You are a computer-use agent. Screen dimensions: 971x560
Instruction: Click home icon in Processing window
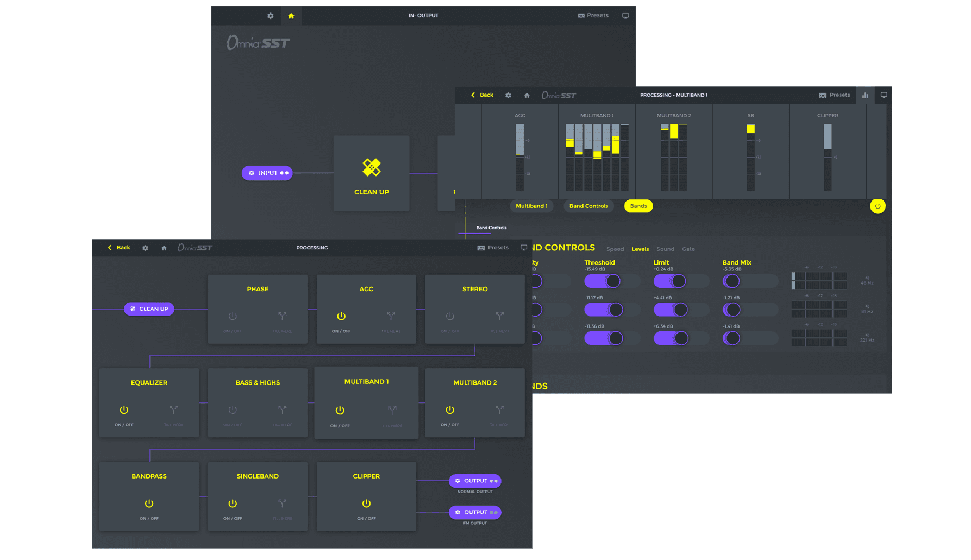point(164,248)
